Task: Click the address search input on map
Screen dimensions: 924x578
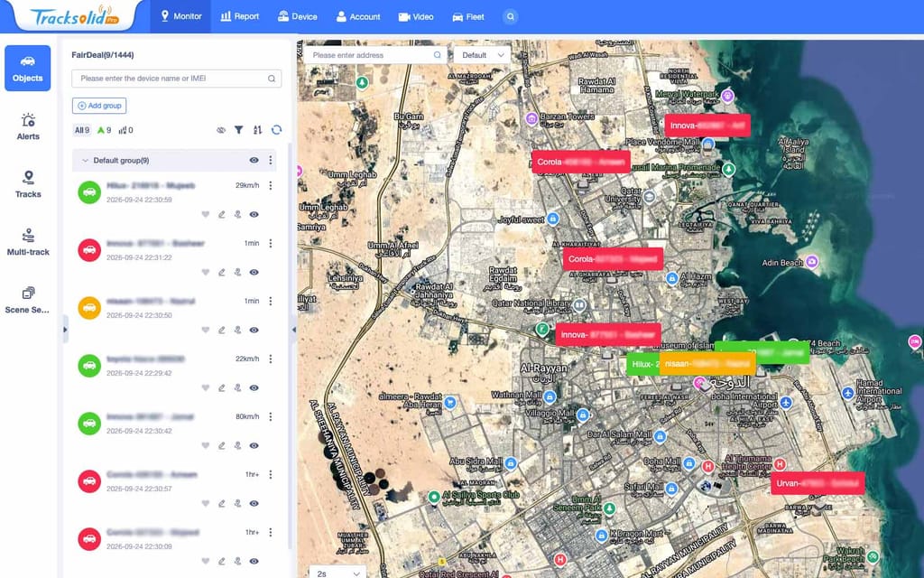Action: point(375,55)
